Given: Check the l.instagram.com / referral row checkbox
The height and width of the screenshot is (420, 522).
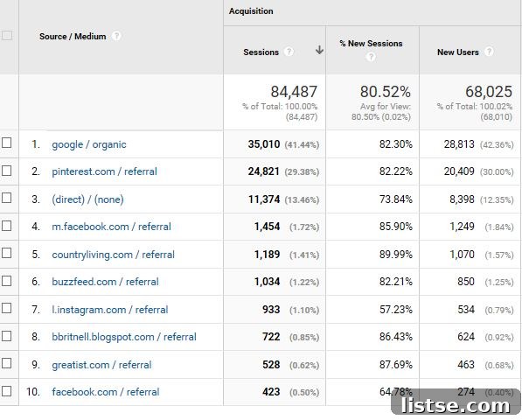Looking at the screenshot, I should pos(7,308).
